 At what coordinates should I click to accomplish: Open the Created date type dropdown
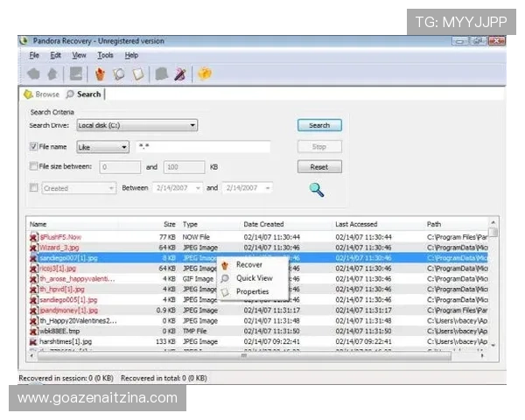(111, 188)
